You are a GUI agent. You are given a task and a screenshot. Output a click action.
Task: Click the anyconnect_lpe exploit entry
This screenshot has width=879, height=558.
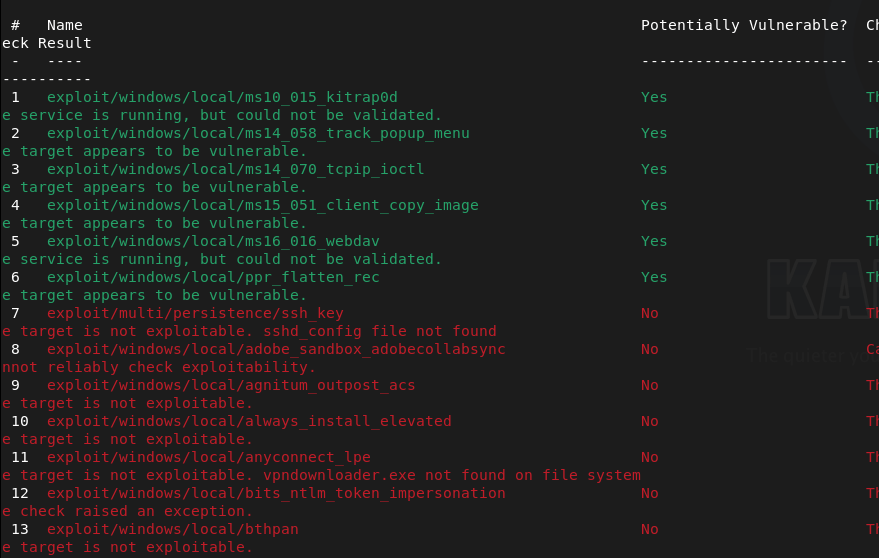[x=208, y=457]
